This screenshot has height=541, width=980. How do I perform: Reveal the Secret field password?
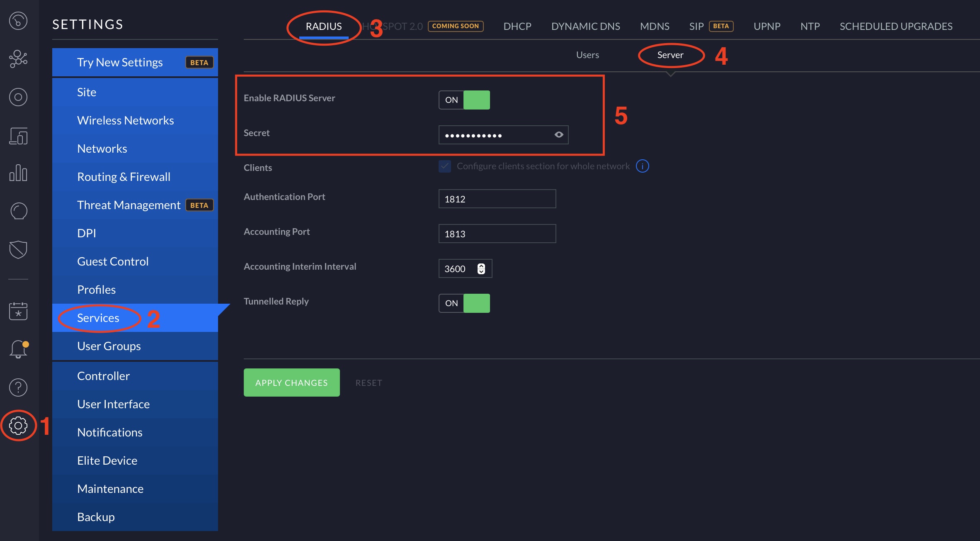(558, 134)
